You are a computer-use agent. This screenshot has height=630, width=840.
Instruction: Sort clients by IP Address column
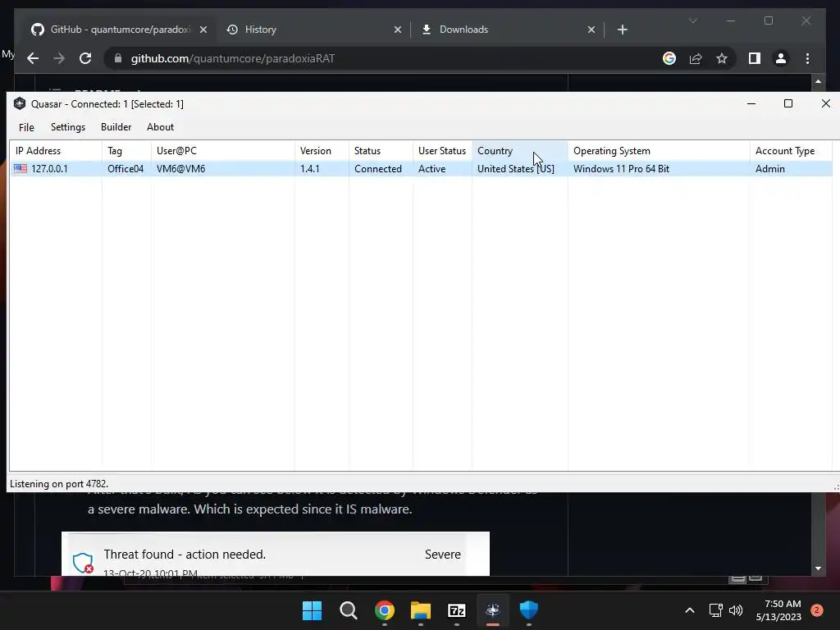[56, 151]
